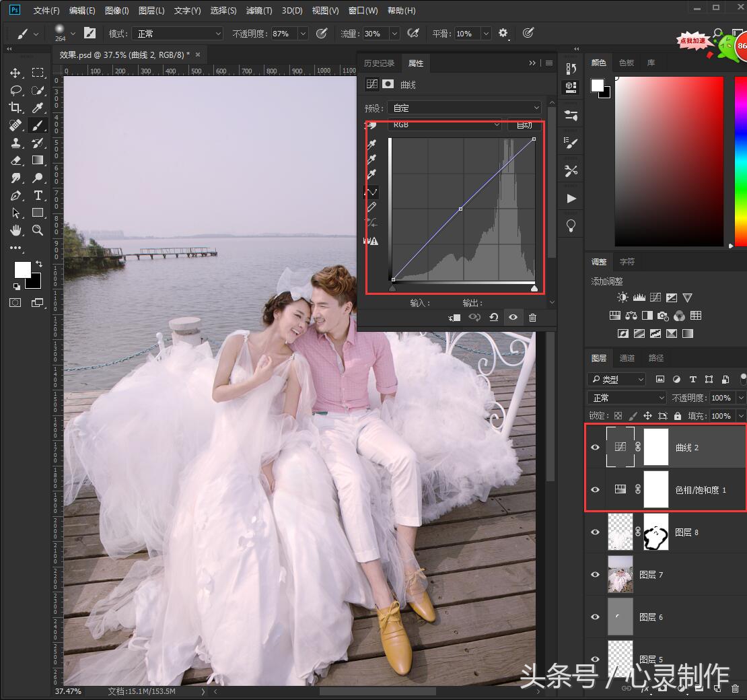
Task: Hide the 曲线 2 layer
Action: (x=595, y=448)
